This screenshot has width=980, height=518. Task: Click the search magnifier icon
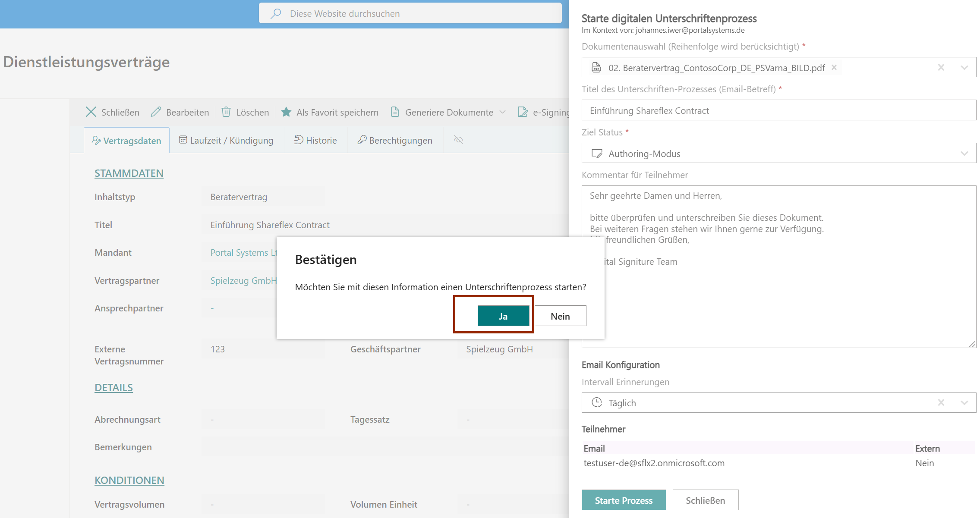coord(276,13)
